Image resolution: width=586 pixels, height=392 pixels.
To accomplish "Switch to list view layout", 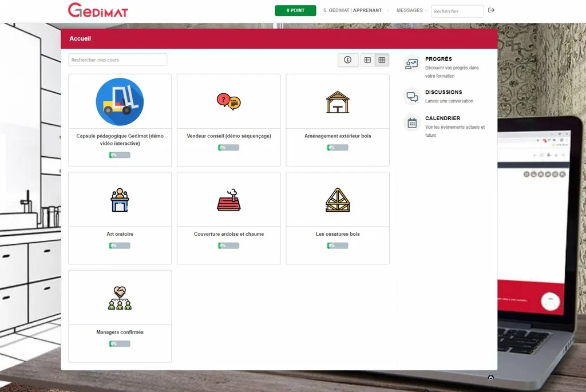I will click(368, 60).
